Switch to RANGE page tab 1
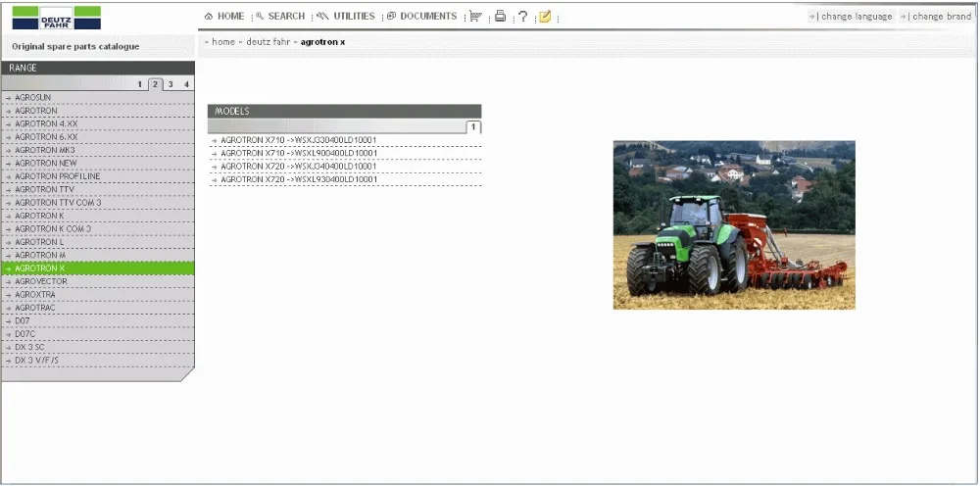The height and width of the screenshot is (486, 980). point(140,84)
